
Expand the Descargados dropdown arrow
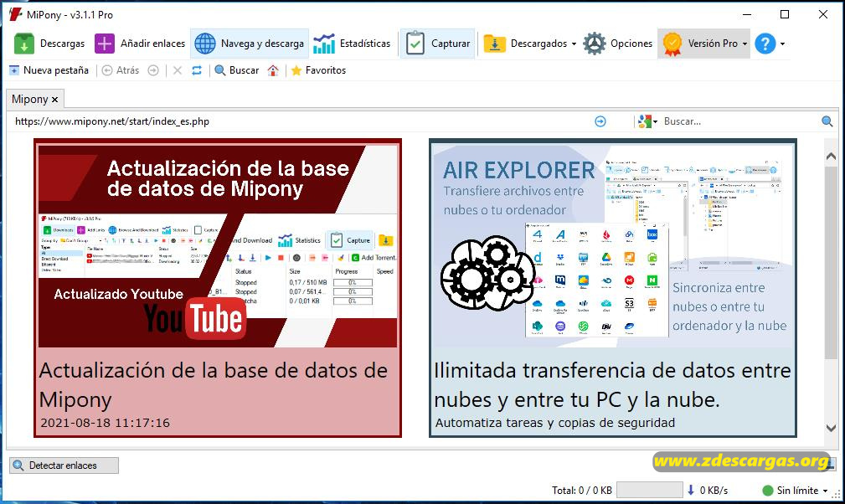coord(574,44)
